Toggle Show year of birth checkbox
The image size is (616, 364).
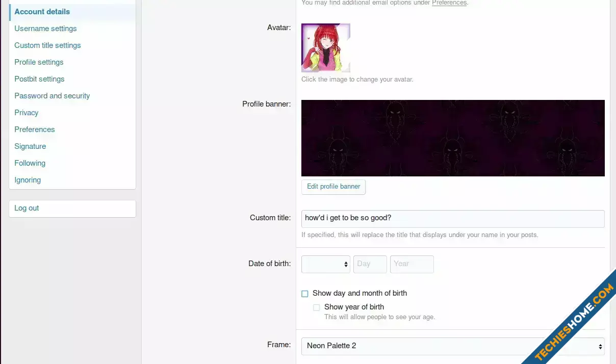[317, 307]
